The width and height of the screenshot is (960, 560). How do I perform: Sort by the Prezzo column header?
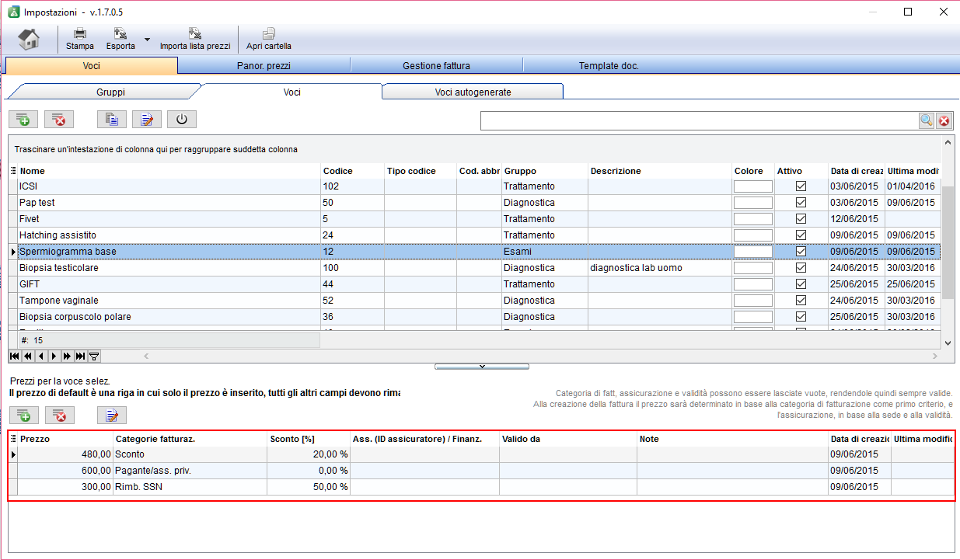[65, 439]
